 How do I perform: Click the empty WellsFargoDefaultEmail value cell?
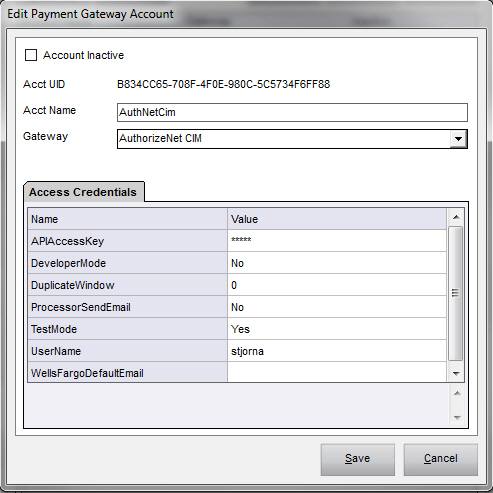pyautogui.click(x=337, y=372)
